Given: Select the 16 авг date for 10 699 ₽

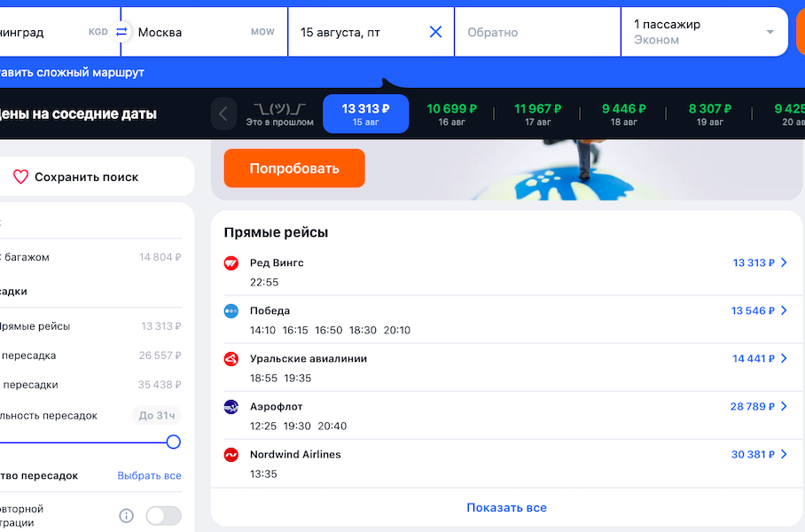Looking at the screenshot, I should pyautogui.click(x=451, y=114).
